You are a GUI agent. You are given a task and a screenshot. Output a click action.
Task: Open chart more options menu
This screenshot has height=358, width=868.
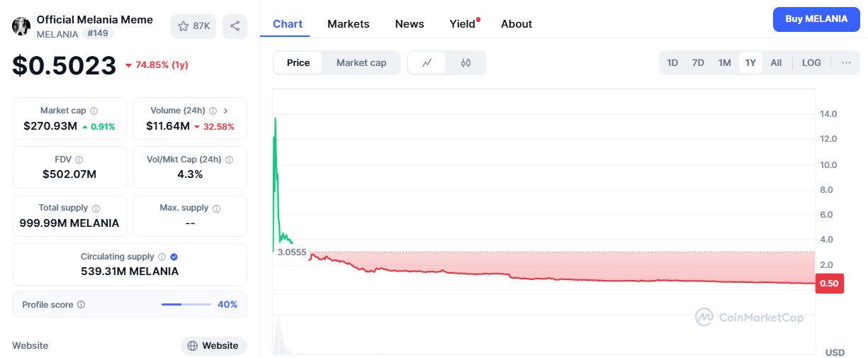click(846, 62)
